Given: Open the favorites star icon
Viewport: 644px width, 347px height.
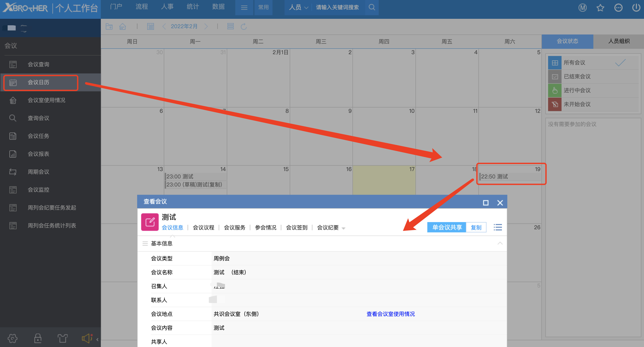Looking at the screenshot, I should click(600, 8).
